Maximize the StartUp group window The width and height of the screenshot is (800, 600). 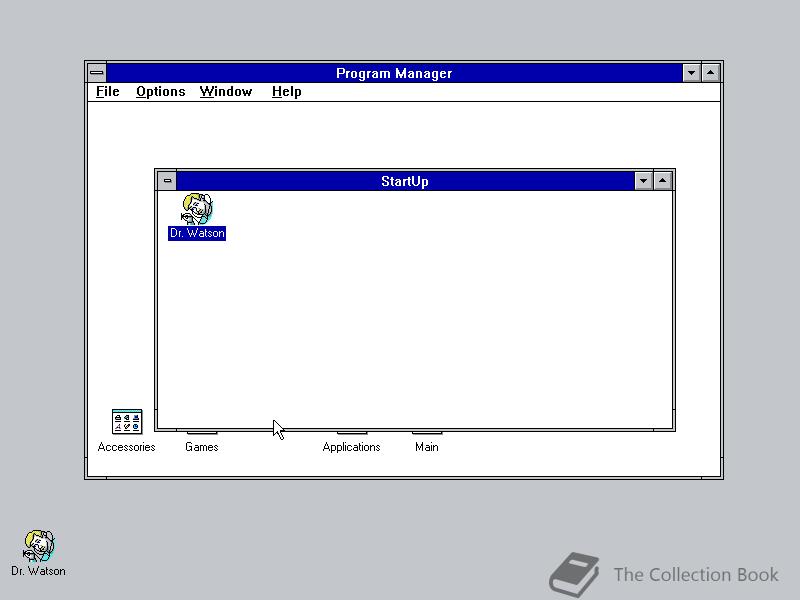[663, 181]
